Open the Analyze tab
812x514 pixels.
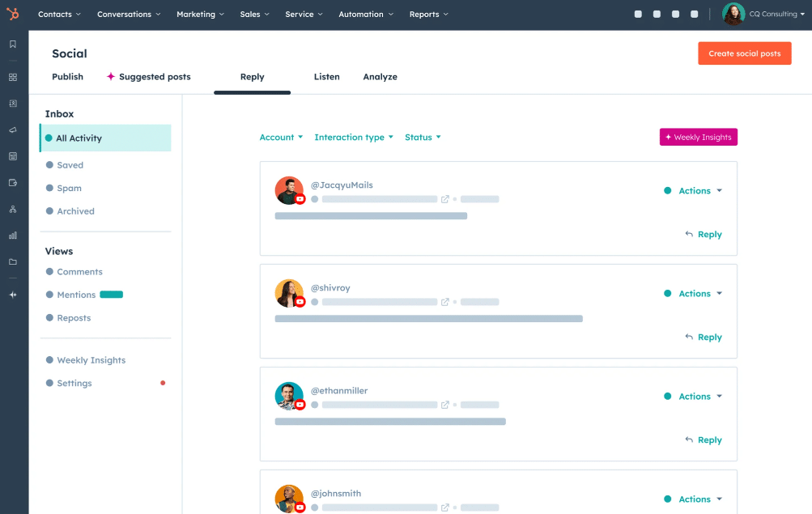click(x=380, y=77)
